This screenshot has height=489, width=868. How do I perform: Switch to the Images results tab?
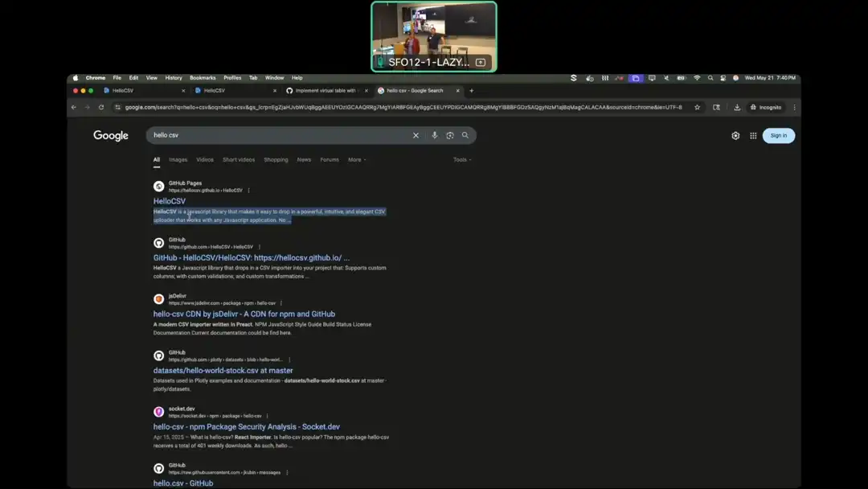point(178,160)
